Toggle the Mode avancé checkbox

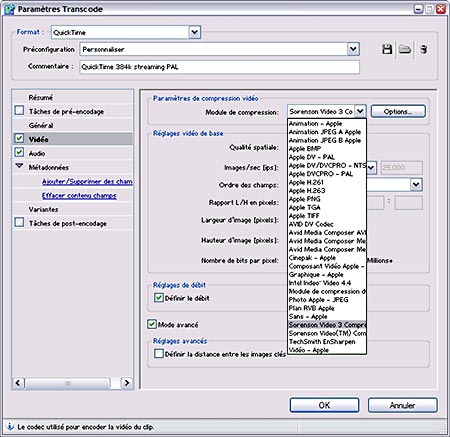pos(152,324)
